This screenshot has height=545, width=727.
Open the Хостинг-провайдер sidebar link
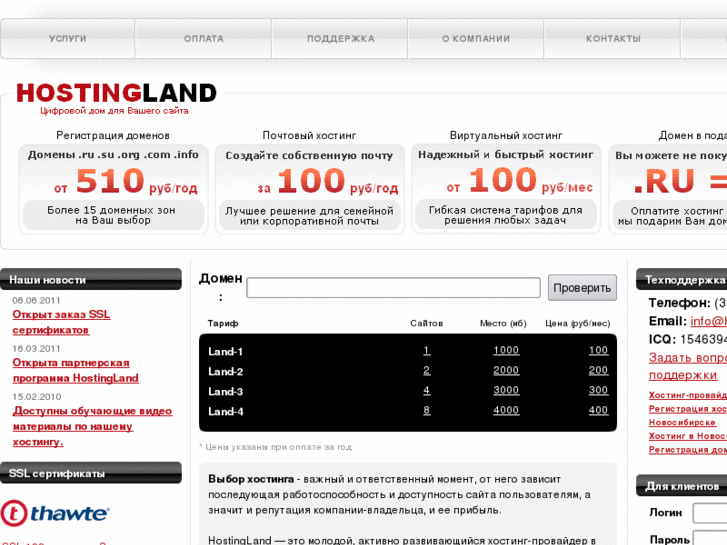688,395
